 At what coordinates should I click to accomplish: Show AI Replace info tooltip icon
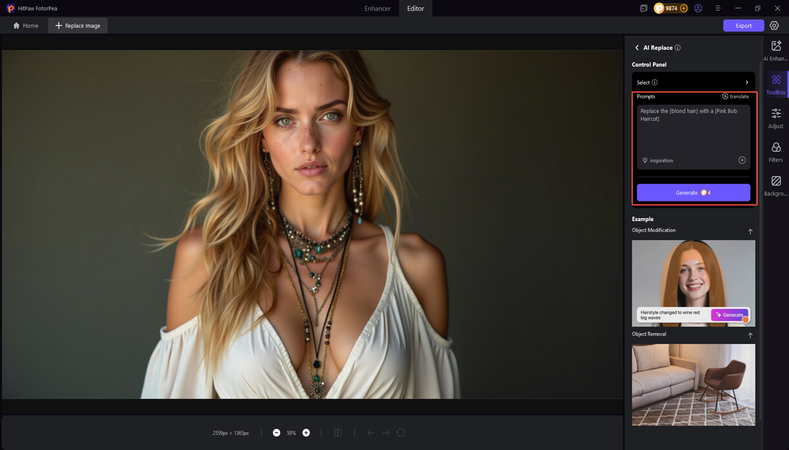point(678,48)
